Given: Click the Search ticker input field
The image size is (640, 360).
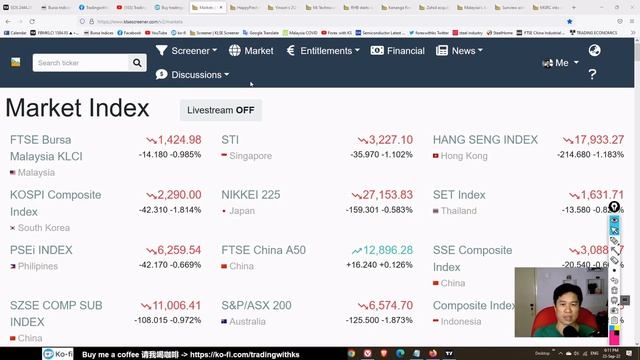Looking at the screenshot, I should point(81,63).
